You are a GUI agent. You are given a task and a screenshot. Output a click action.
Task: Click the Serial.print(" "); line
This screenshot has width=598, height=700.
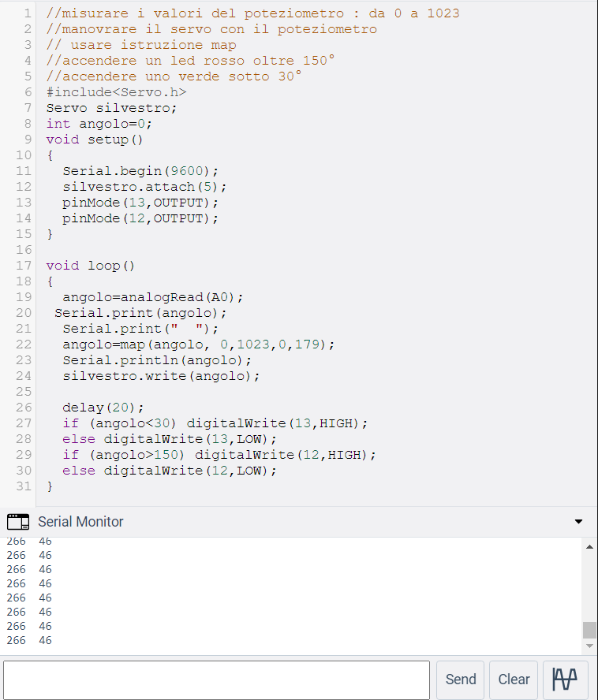[140, 329]
